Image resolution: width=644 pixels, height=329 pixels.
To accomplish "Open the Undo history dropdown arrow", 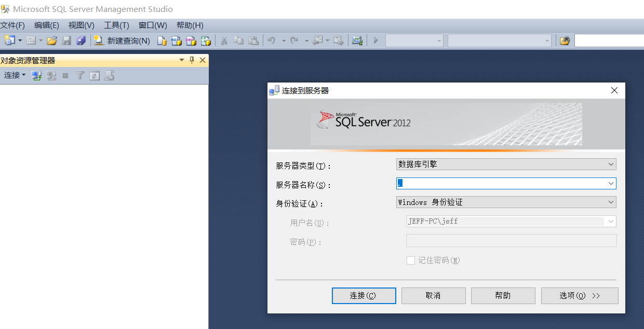I will 284,40.
